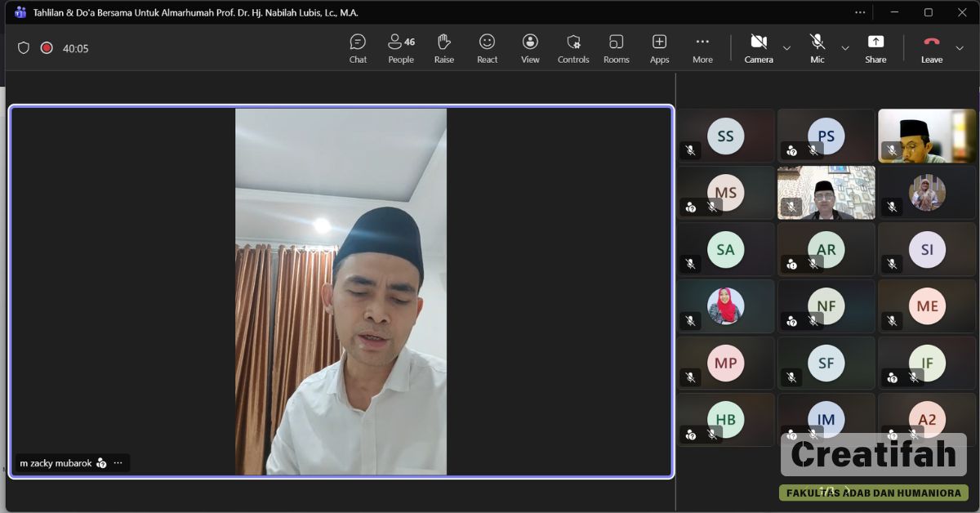Open the View layout options
Viewport: 980px width, 513px height.
(x=530, y=48)
